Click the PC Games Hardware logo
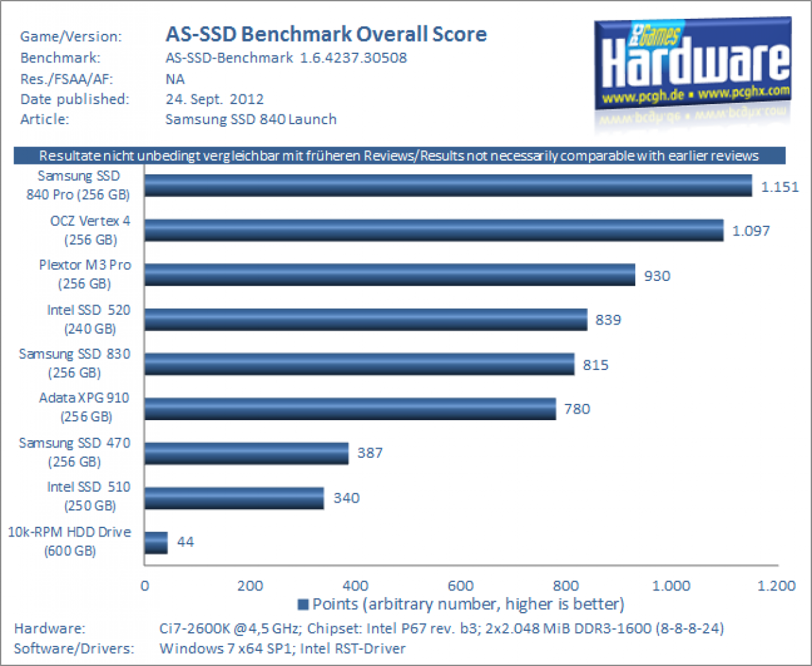 click(693, 65)
